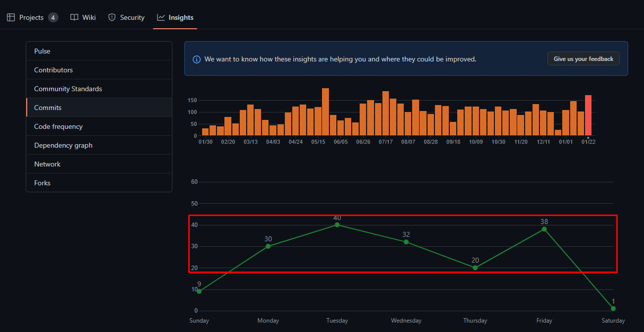Select Code frequency in the sidebar
This screenshot has height=332, width=644.
click(58, 126)
